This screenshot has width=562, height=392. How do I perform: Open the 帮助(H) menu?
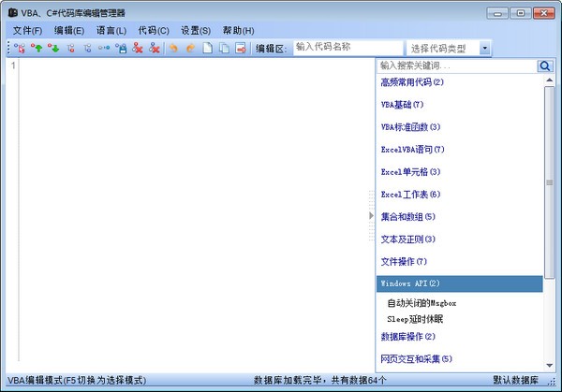(x=238, y=31)
